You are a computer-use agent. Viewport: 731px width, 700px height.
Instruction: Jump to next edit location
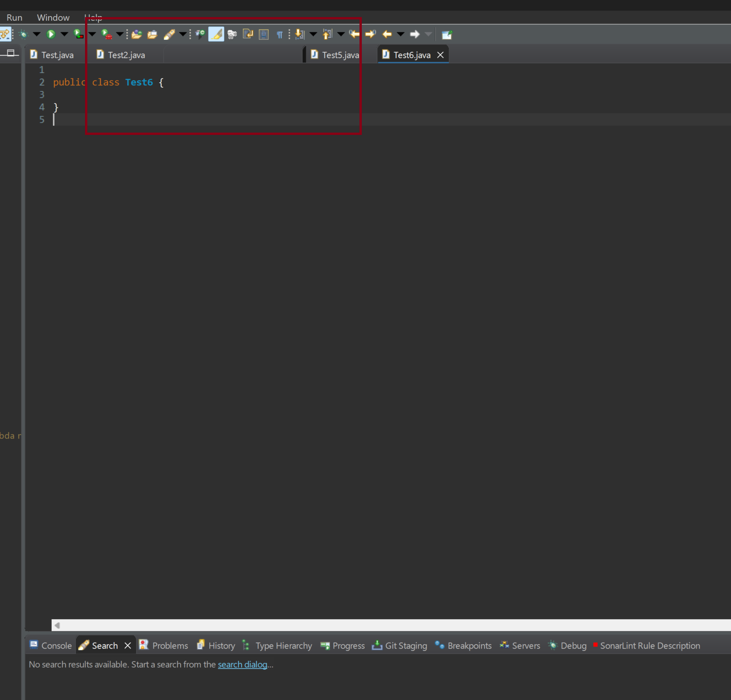[x=371, y=34]
